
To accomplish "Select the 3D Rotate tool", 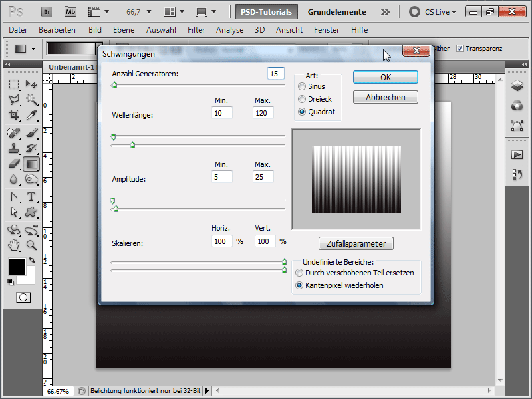I will pos(14,230).
